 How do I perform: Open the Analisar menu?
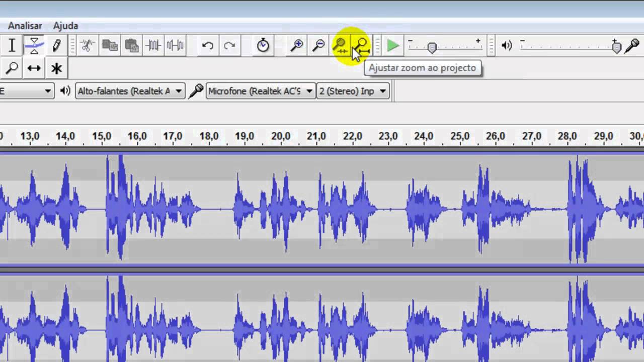tap(25, 26)
